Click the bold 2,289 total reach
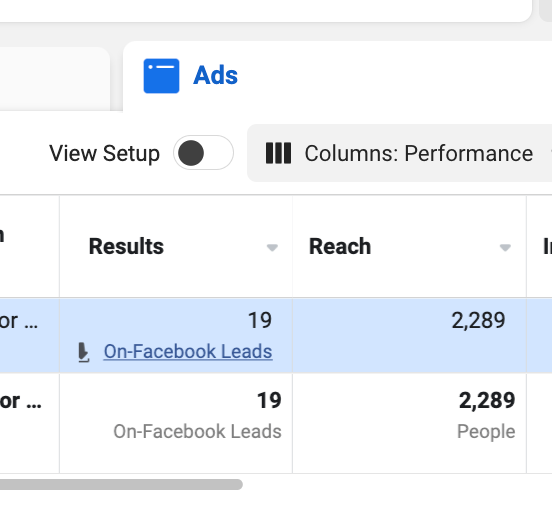The width and height of the screenshot is (552, 518). pos(487,400)
